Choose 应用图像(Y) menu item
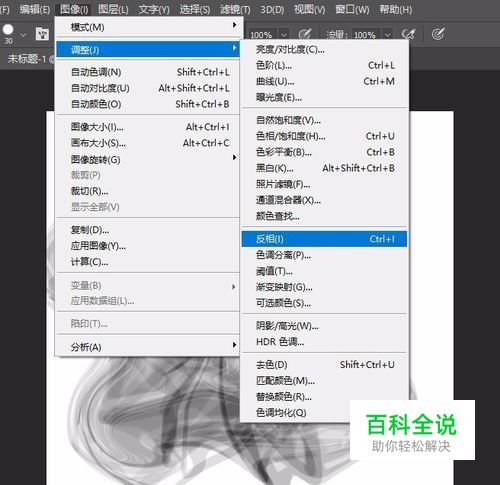Image resolution: width=500 pixels, height=485 pixels. click(x=148, y=246)
